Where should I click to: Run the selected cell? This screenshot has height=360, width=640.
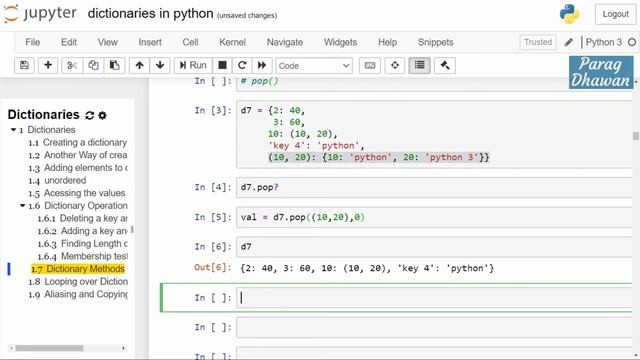(x=193, y=65)
